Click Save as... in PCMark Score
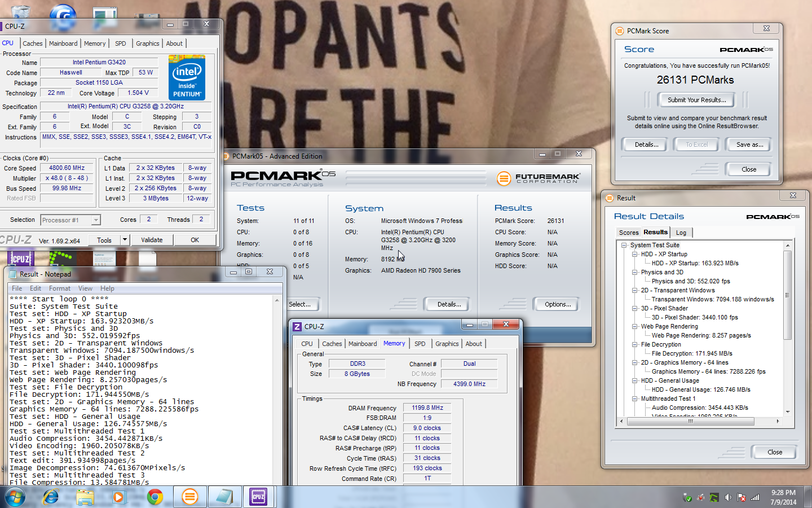The width and height of the screenshot is (812, 508). point(749,144)
